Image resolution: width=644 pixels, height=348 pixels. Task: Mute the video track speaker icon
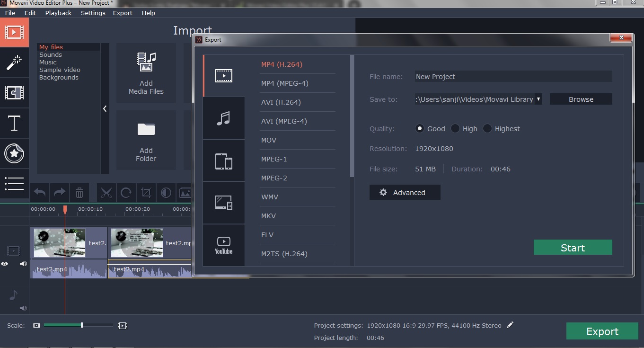click(23, 264)
